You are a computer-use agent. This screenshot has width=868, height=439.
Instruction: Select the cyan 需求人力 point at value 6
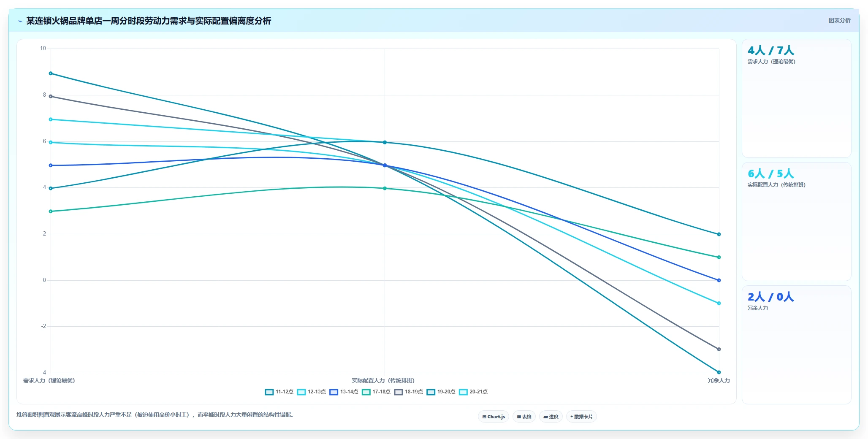tap(51, 142)
